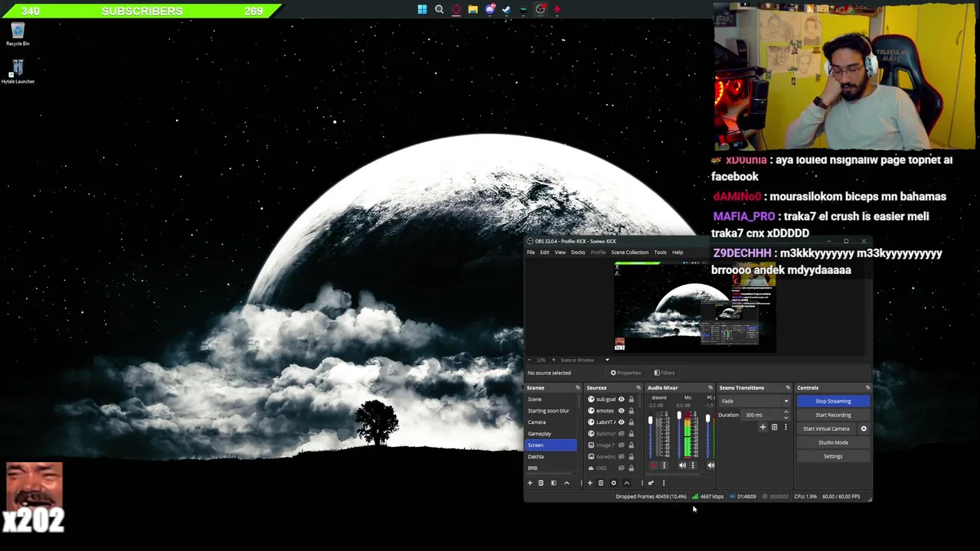Open File Explorer from taskbar
Viewport: 980px width, 551px height.
click(x=473, y=9)
